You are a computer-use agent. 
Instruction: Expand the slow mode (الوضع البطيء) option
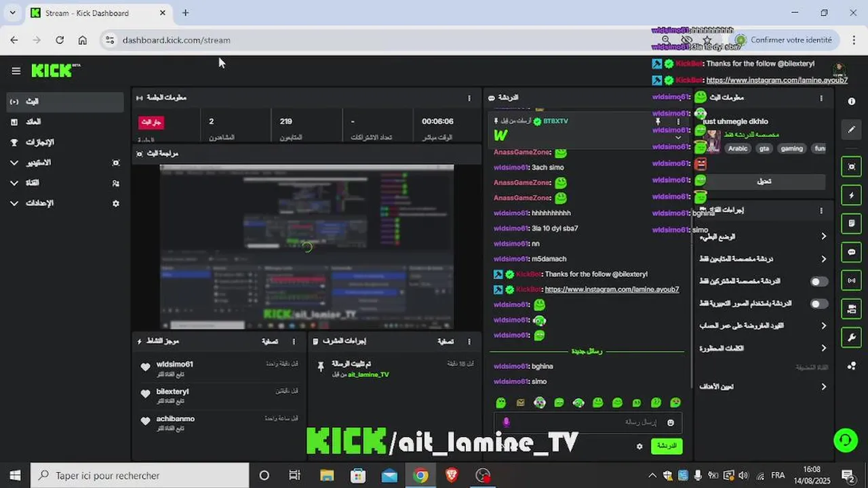[763, 237]
